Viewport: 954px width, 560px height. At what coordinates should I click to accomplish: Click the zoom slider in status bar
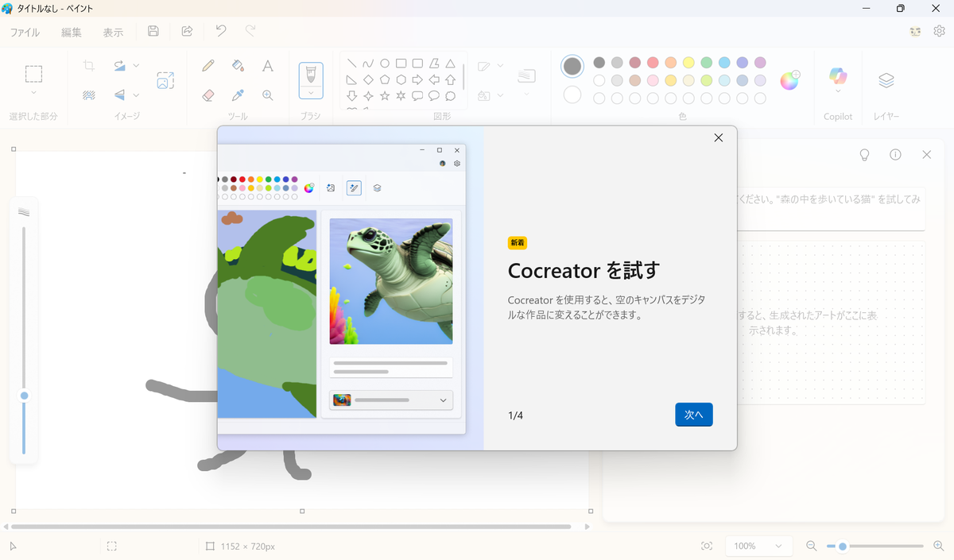coord(874,546)
